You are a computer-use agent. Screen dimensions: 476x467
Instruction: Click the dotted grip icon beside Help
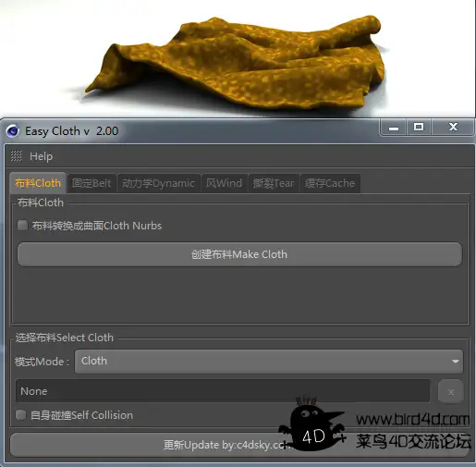point(17,156)
